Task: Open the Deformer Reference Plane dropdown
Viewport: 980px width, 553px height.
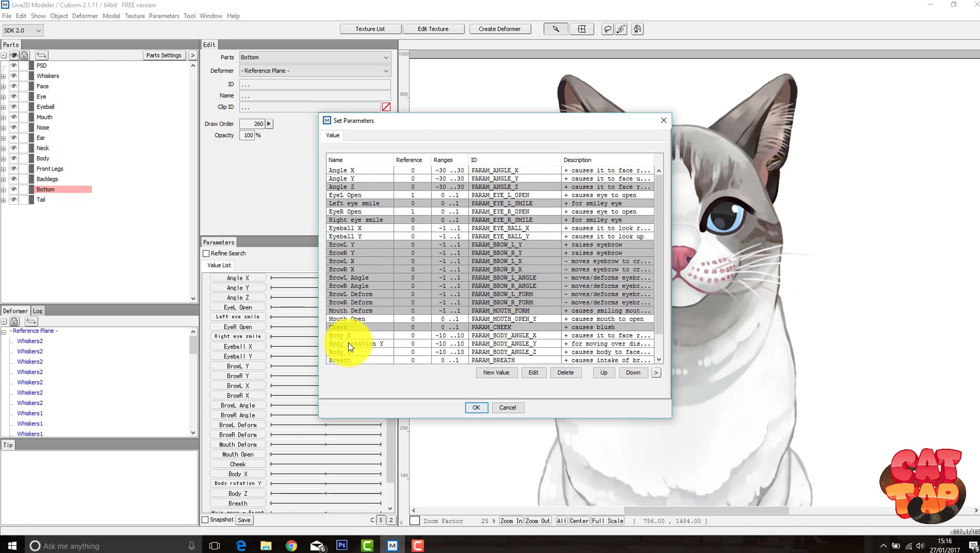Action: click(315, 71)
